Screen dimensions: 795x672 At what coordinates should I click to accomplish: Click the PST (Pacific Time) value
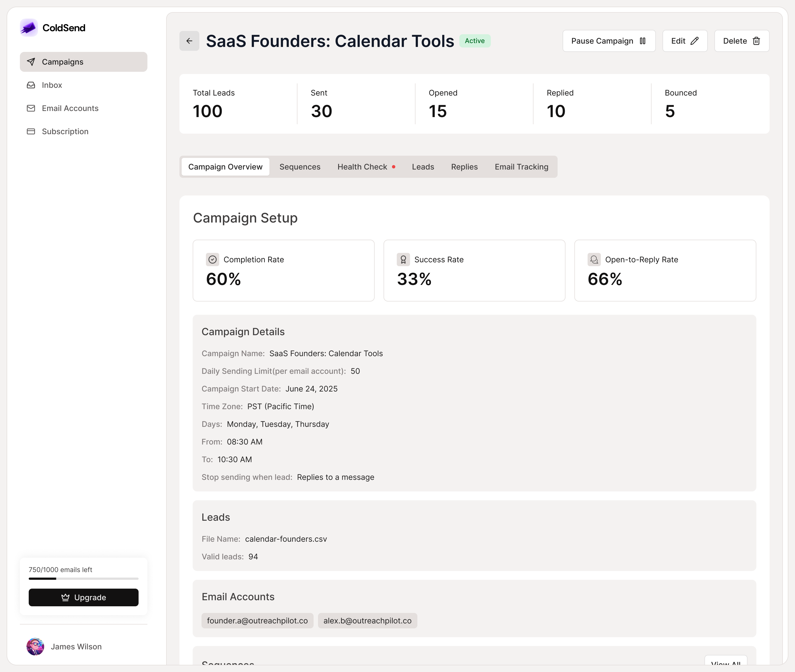(x=281, y=406)
